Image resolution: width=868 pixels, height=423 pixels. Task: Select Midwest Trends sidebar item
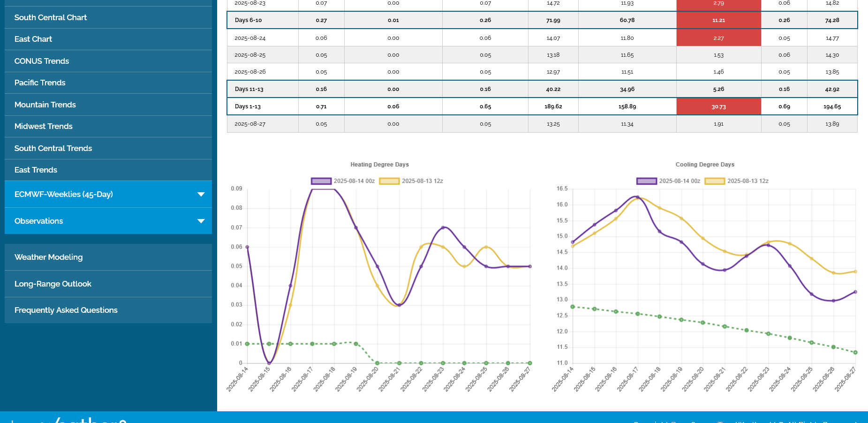coord(44,126)
